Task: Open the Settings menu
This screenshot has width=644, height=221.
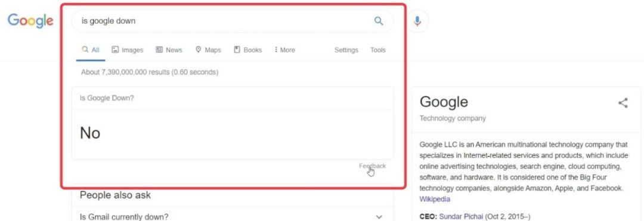Action: coord(346,50)
